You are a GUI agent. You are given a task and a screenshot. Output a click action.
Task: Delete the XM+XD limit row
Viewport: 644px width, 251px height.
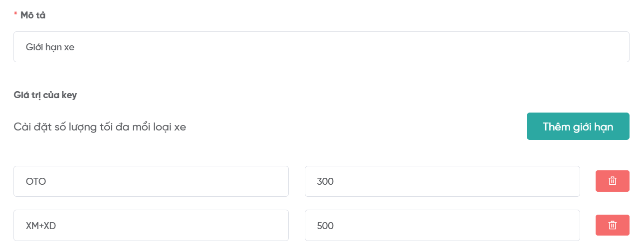(x=612, y=225)
